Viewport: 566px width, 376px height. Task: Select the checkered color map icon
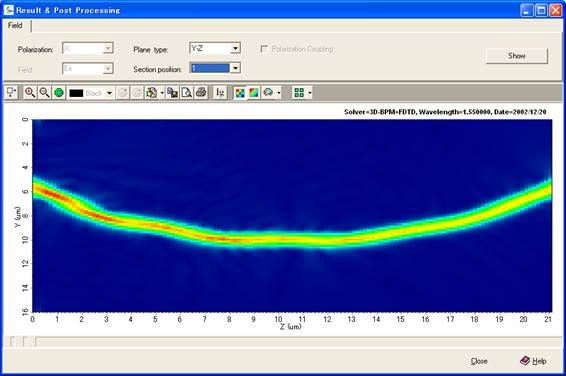240,93
